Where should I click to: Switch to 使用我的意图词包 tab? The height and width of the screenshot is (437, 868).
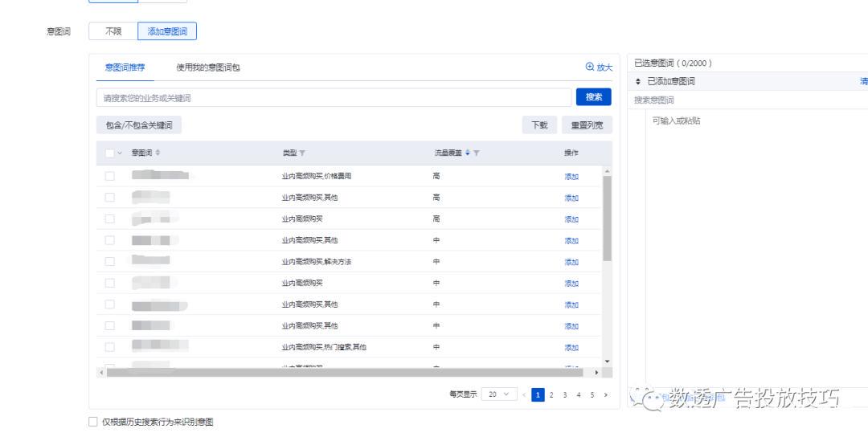click(208, 67)
